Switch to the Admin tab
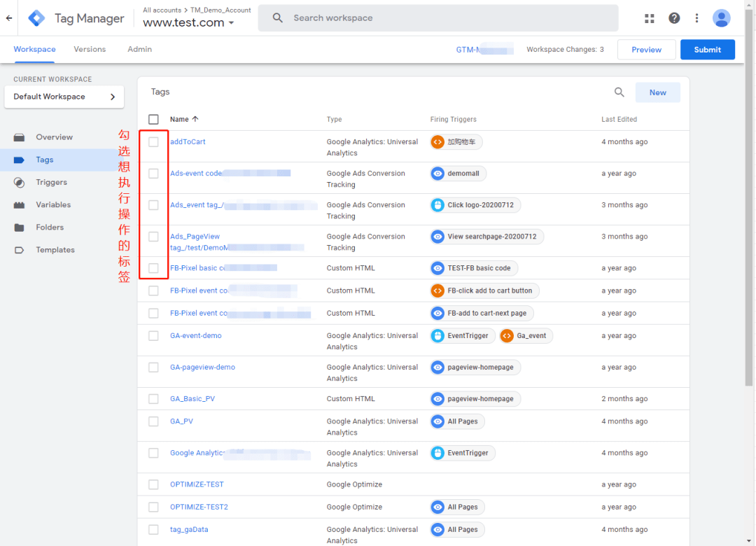 tap(140, 49)
